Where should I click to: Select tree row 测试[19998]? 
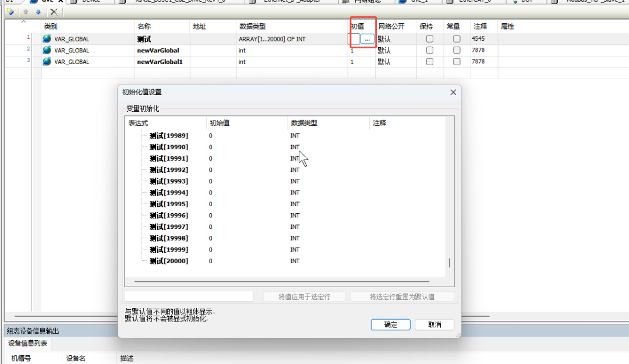coord(168,238)
